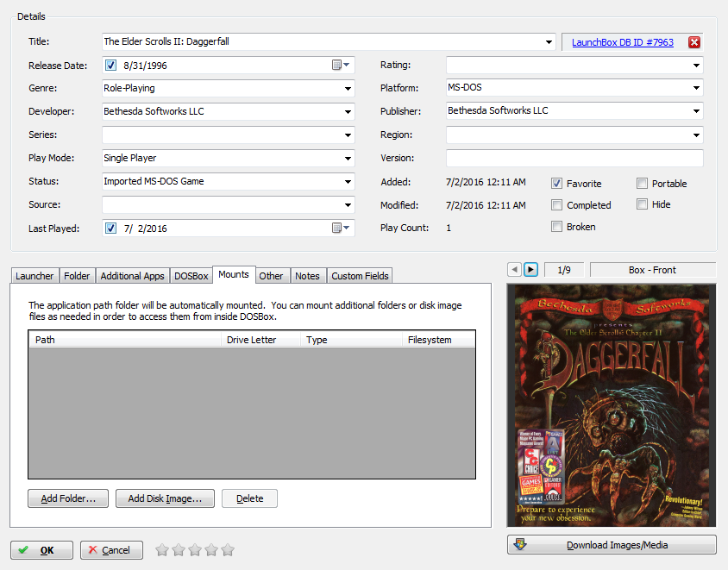Remove the LaunchBox DB ID with red X icon

pos(694,42)
